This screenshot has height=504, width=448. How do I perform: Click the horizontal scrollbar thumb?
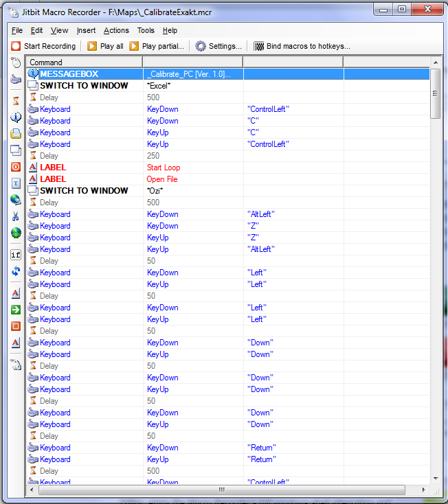point(221,490)
